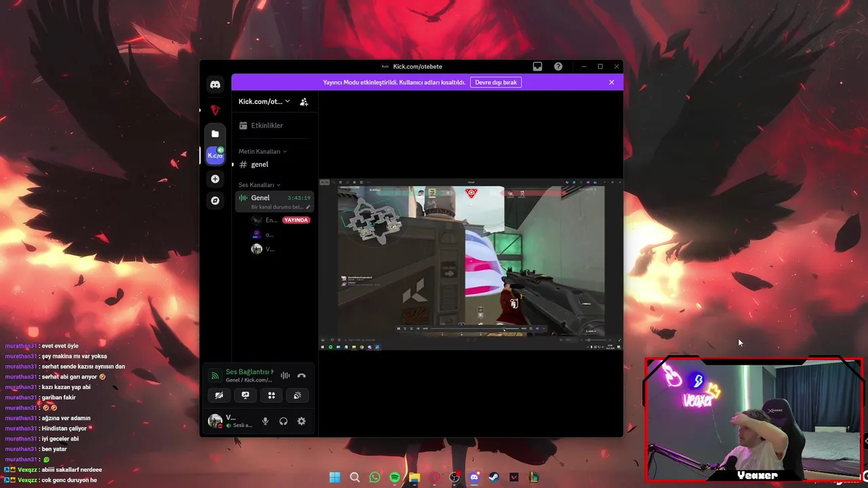Share your screen button

coord(245,395)
